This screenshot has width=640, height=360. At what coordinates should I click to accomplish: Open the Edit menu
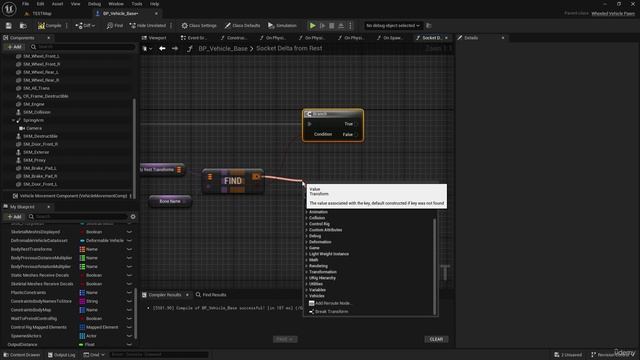[x=40, y=4]
